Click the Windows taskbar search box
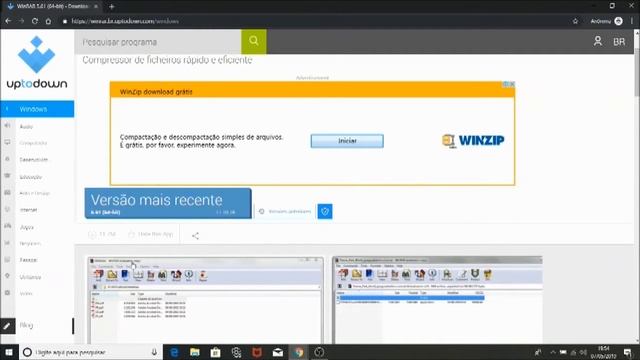Screen dimensions: 640x360 91,352
